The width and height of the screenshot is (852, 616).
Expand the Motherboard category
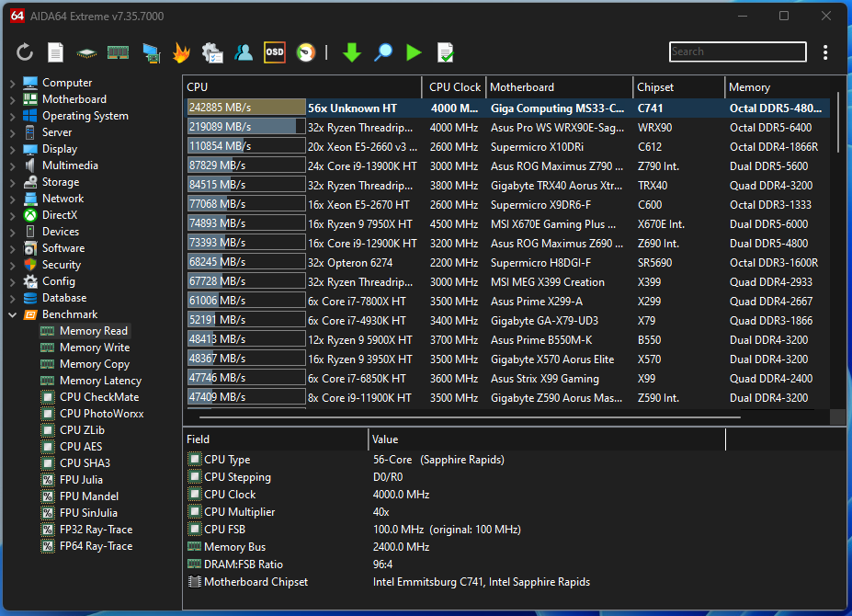point(12,98)
